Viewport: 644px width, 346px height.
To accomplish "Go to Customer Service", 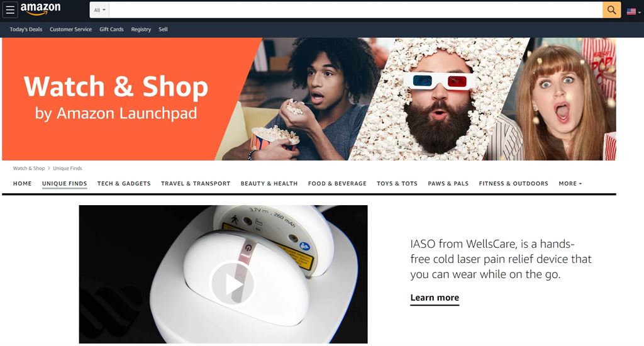I will point(70,29).
